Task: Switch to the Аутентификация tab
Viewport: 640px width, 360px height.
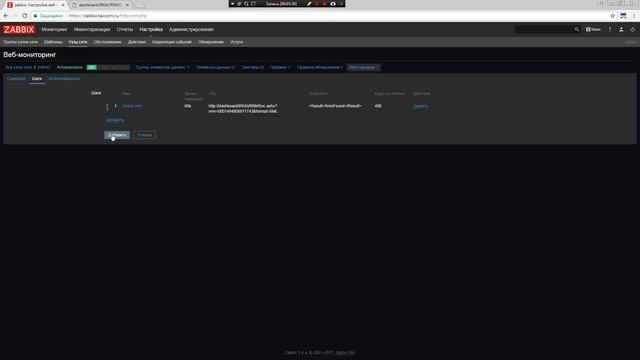Action: [64, 78]
